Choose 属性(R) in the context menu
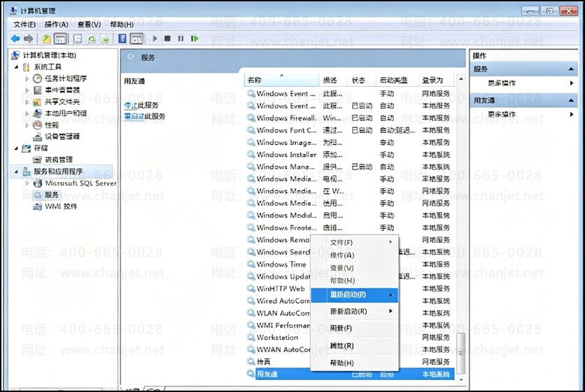This screenshot has width=585, height=392. pyautogui.click(x=355, y=346)
